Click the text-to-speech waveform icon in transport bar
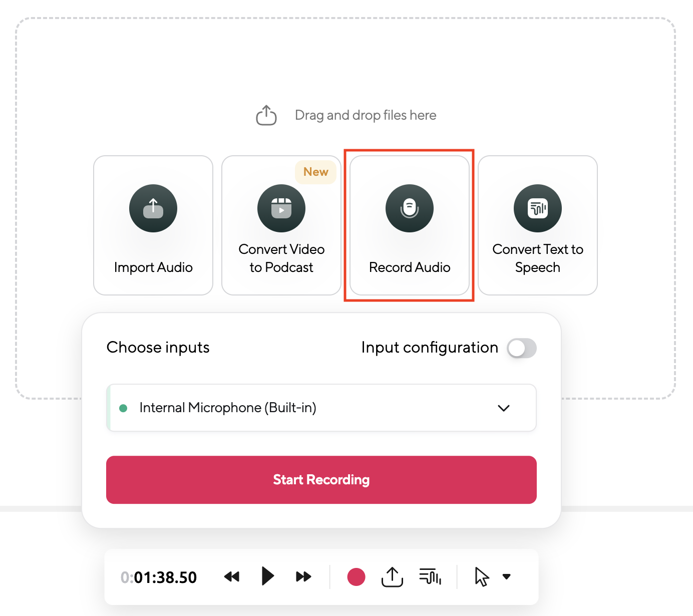 pos(430,576)
